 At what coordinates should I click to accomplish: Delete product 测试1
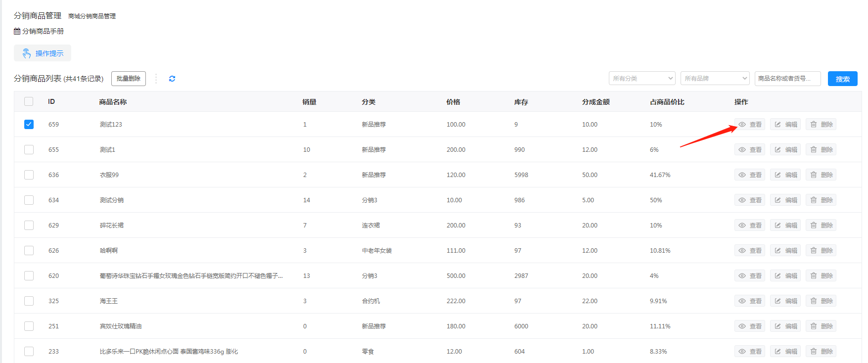821,149
